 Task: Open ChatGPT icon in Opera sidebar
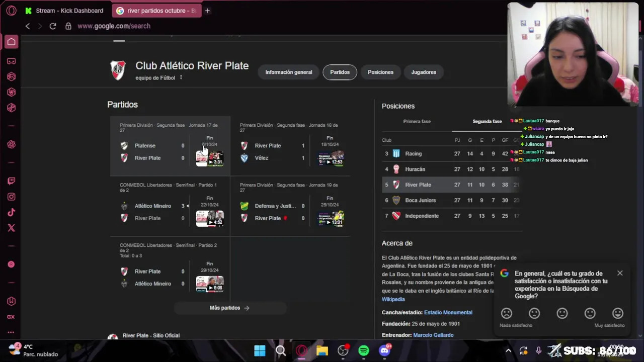(x=11, y=144)
